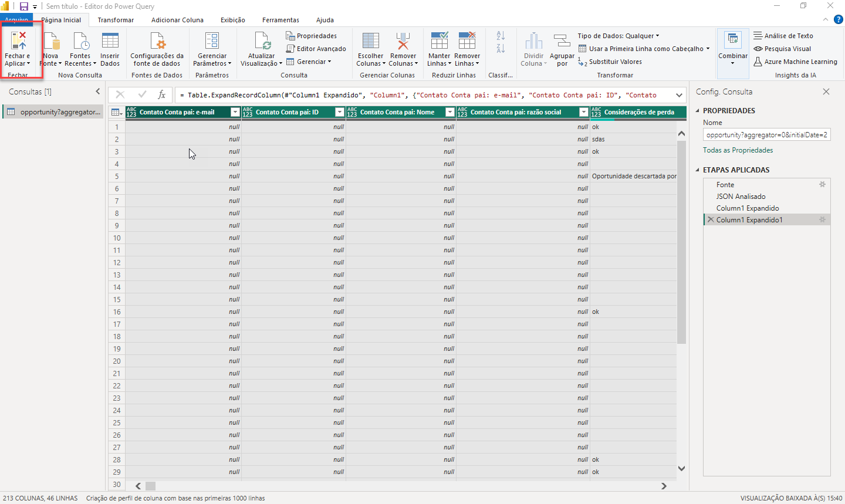The image size is (845, 504).
Task: Select row number 5
Action: (x=117, y=176)
